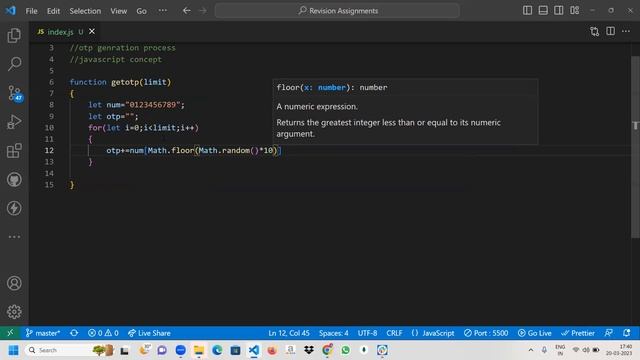Change indentation via Spaces: 4
Viewport: 640px width, 360px height.
333,333
